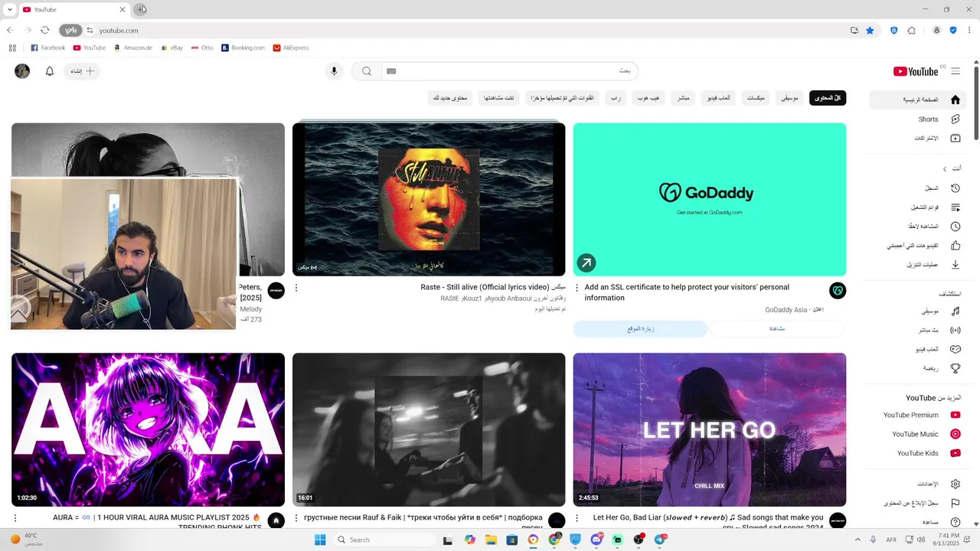The width and height of the screenshot is (980, 551).
Task: Click the GoDaddy channel avatar icon
Action: click(x=838, y=291)
